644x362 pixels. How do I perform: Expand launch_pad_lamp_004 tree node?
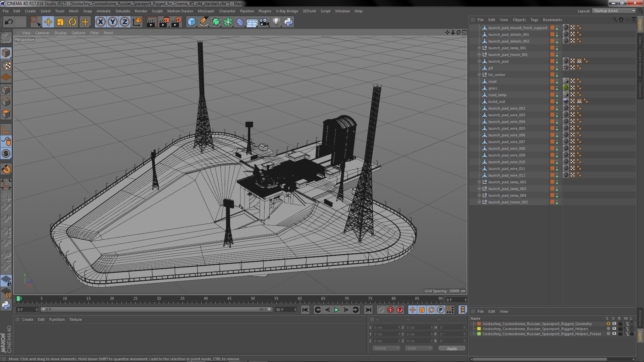coord(479,195)
